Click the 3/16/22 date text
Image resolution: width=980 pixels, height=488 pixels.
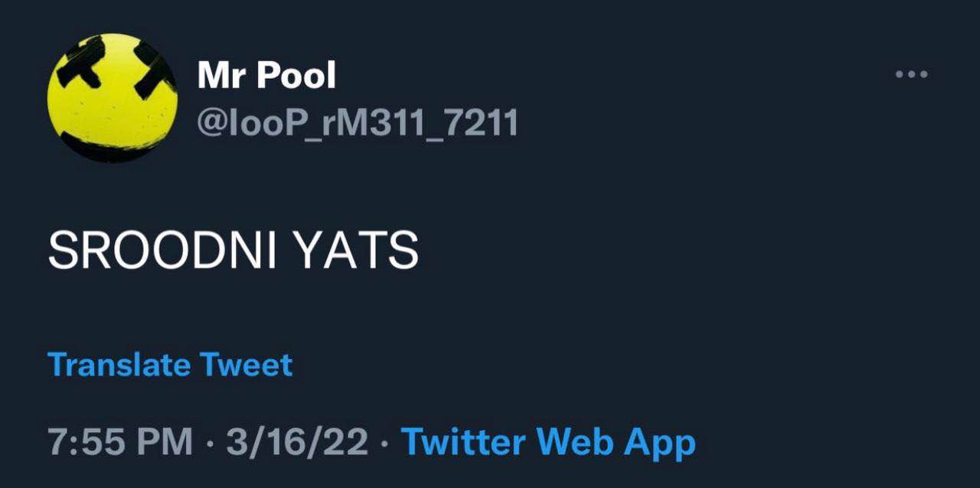pyautogui.click(x=297, y=442)
